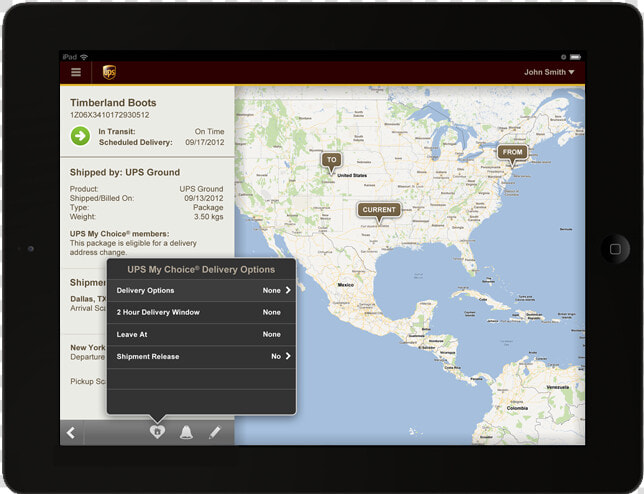
Task: Tap tracking number 1Z06X3410172930512
Action: click(110, 115)
